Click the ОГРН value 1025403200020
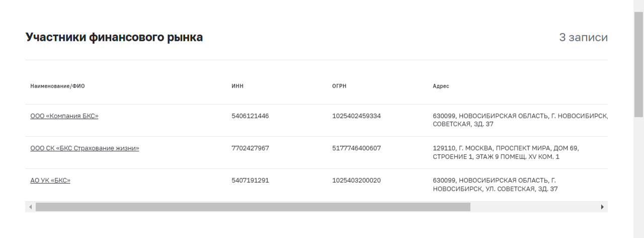 tap(356, 181)
